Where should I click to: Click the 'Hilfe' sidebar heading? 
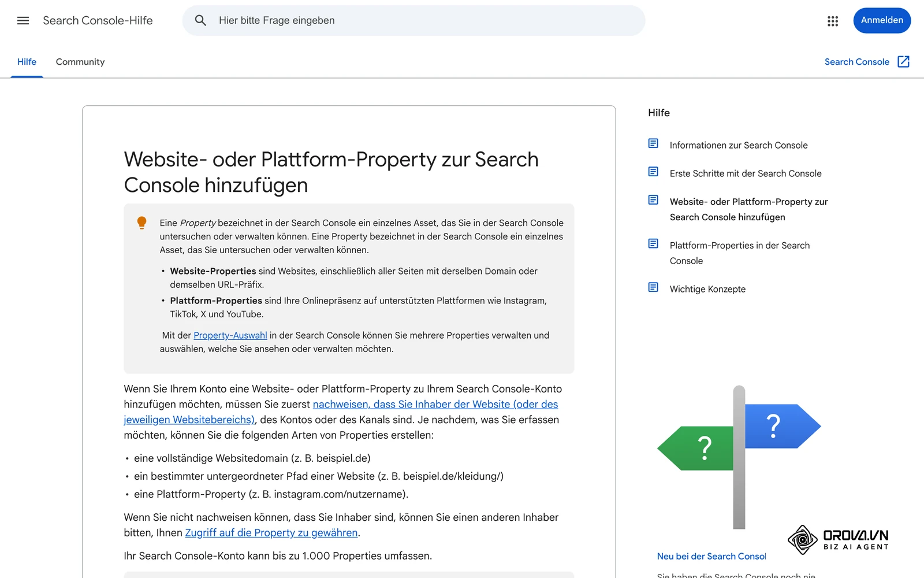[659, 113]
